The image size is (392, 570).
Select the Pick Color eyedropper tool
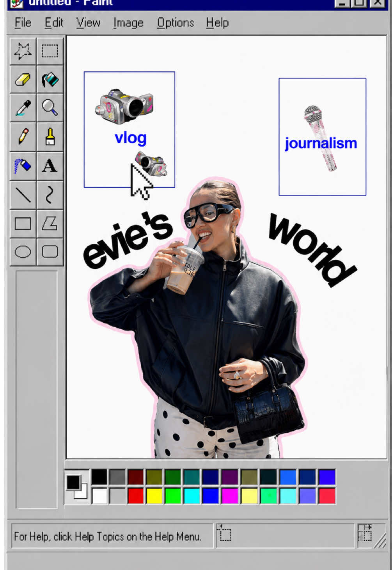coord(23,108)
